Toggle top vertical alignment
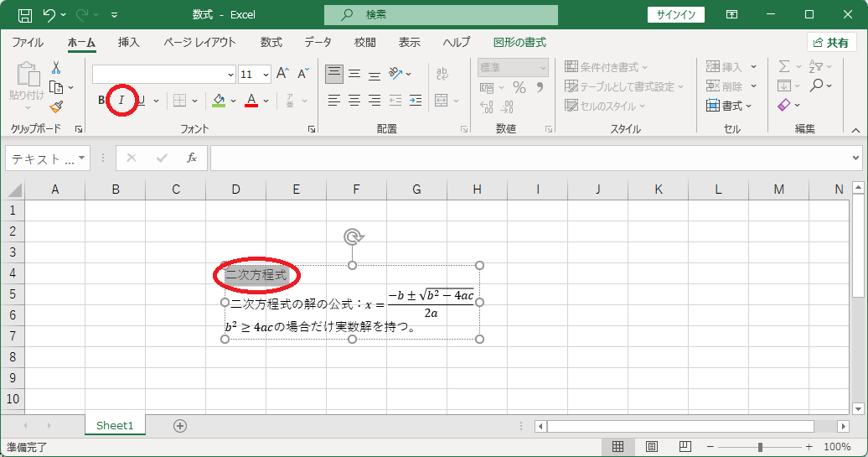 333,73
